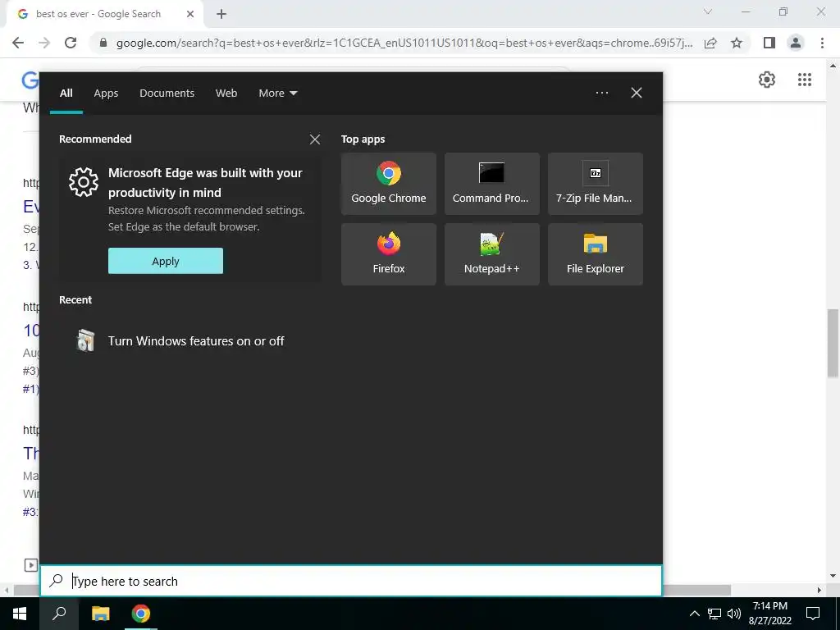
Task: Open Notepad++ tile
Action: click(x=492, y=254)
